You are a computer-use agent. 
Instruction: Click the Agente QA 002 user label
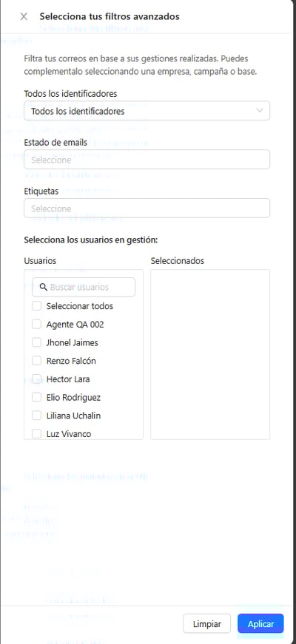pyautogui.click(x=75, y=325)
